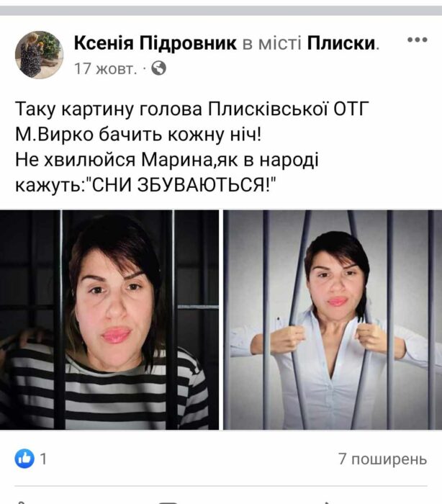The height and width of the screenshot is (504, 442).
Task: Click the gray divider bar above the post
Action: coord(221,11)
